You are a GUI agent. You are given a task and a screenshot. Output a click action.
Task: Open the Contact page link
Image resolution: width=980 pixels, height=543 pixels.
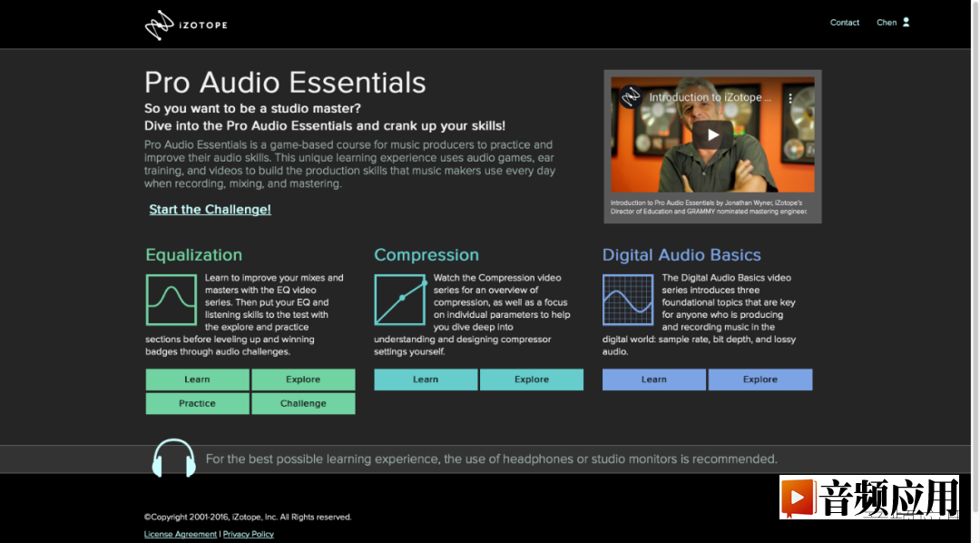tap(845, 23)
